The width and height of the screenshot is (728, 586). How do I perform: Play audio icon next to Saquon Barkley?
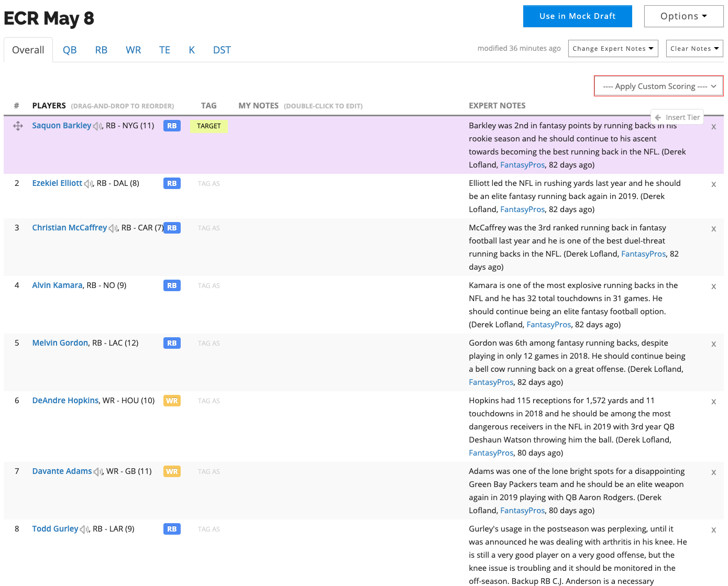click(x=97, y=126)
